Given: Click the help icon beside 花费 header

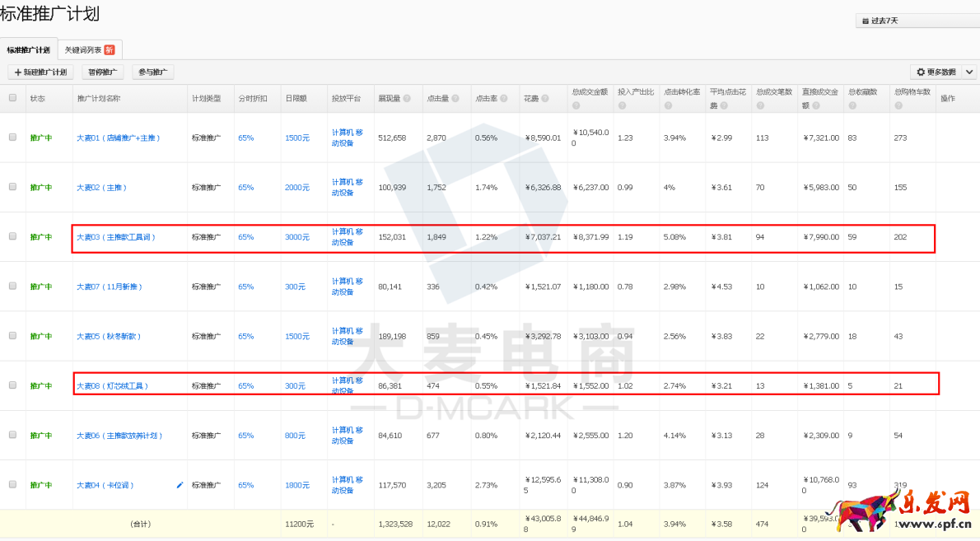Looking at the screenshot, I should (545, 99).
